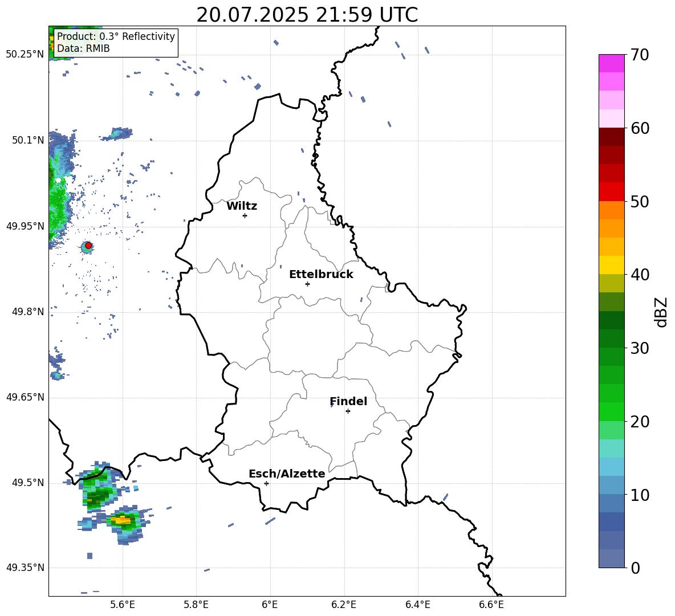Click the colorbar tick value 10
This screenshot has height=616, width=675.
tap(640, 495)
